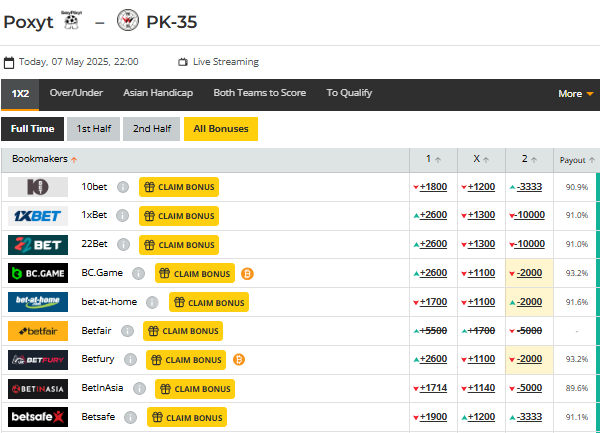Image resolution: width=600 pixels, height=433 pixels.
Task: Select the 2nd Half period tab
Action: point(152,129)
